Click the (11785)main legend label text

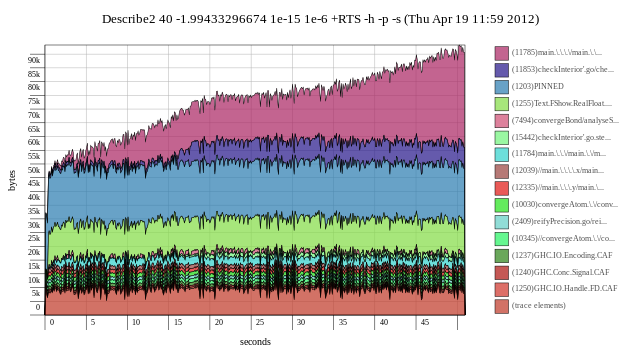tap(557, 52)
